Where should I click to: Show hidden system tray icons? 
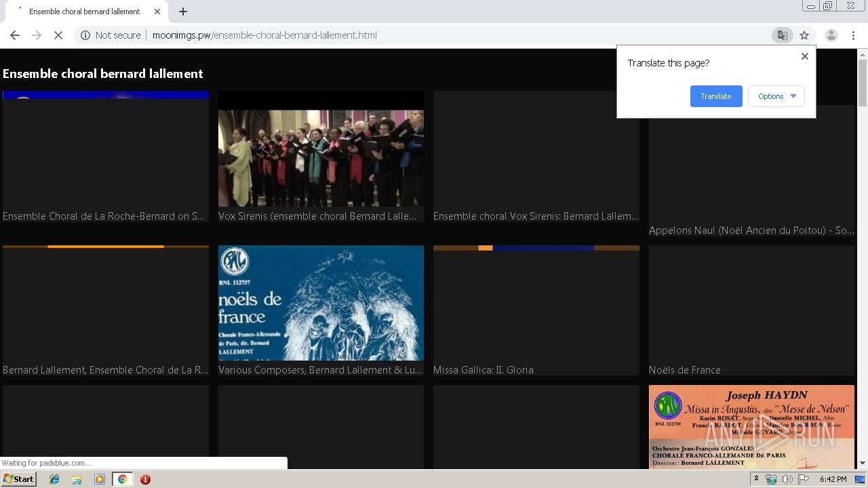(756, 479)
